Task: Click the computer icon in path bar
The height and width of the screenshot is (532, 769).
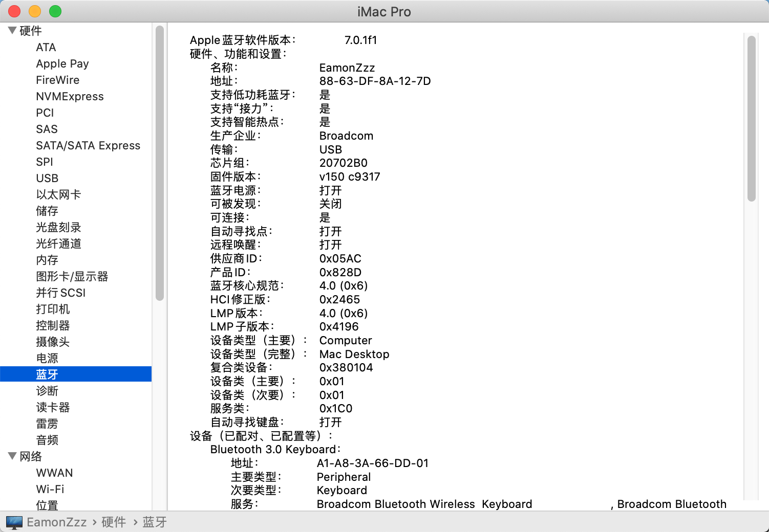Action: 14,522
